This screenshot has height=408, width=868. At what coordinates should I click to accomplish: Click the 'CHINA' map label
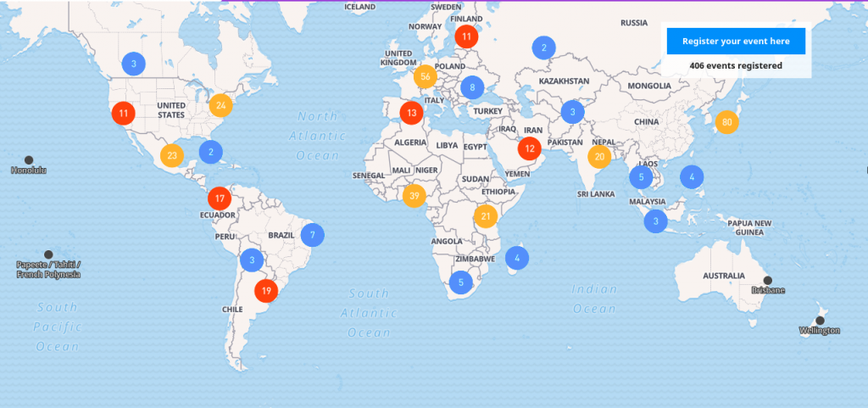[x=647, y=122]
